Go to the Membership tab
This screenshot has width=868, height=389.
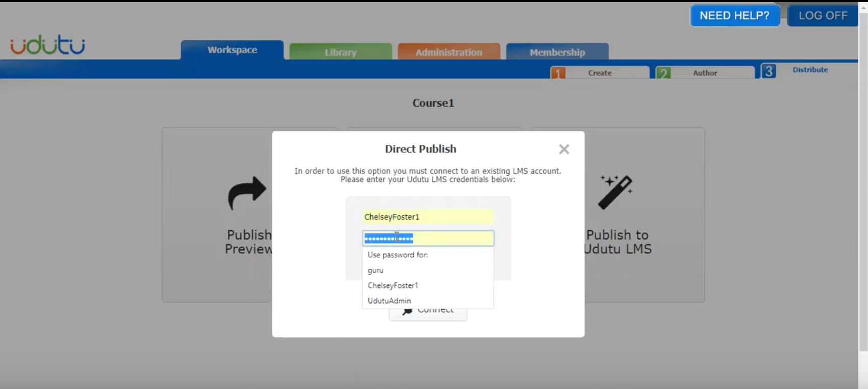[x=557, y=52]
